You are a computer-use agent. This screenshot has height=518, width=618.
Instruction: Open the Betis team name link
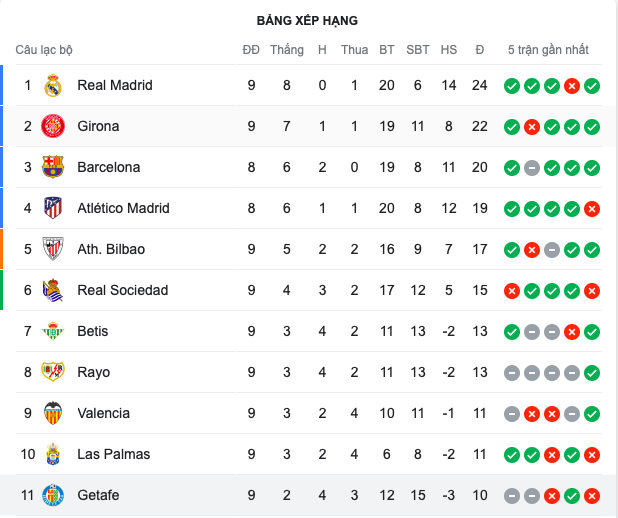pyautogui.click(x=92, y=332)
